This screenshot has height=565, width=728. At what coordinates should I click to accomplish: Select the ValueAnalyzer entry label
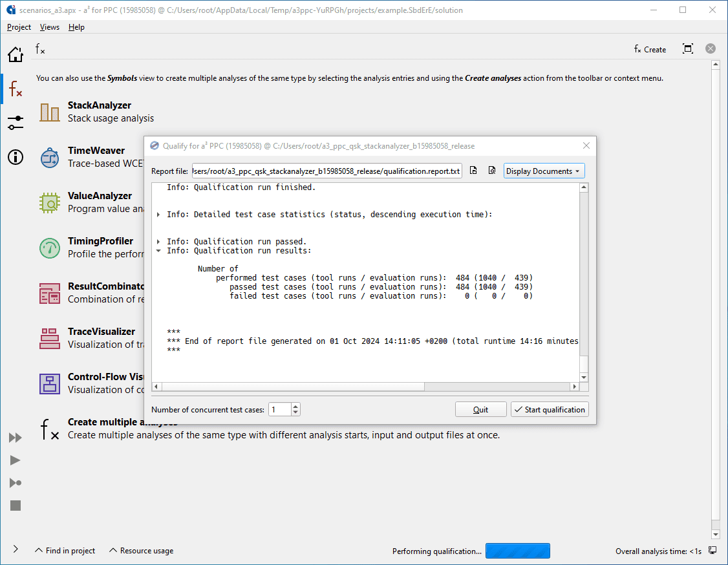(x=100, y=196)
